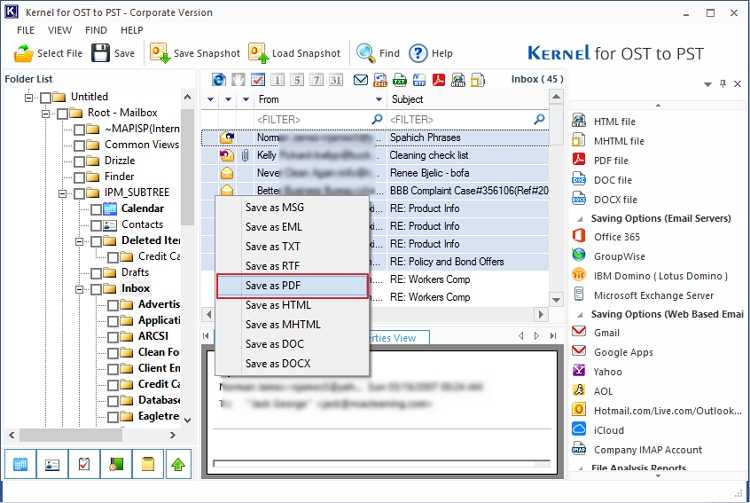Check the Calendar folder checkbox
The height and width of the screenshot is (503, 750).
pos(96,209)
